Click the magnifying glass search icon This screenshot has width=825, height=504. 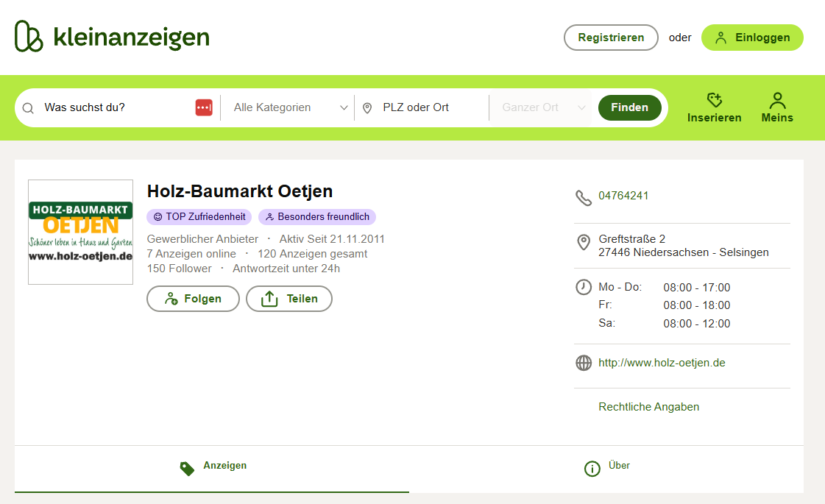click(27, 107)
